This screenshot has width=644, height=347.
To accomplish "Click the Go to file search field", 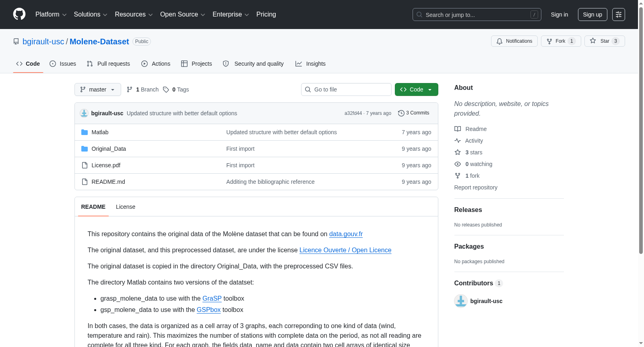I will click(x=346, y=89).
